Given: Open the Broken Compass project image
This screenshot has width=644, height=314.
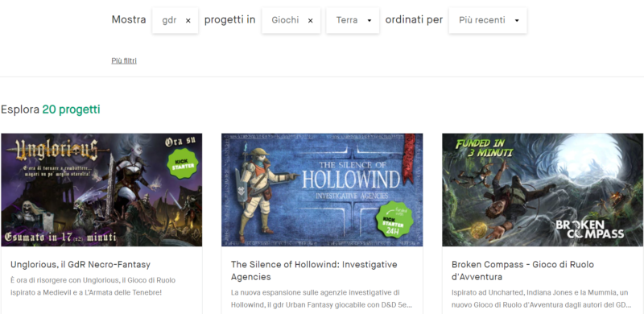Looking at the screenshot, I should tap(543, 190).
